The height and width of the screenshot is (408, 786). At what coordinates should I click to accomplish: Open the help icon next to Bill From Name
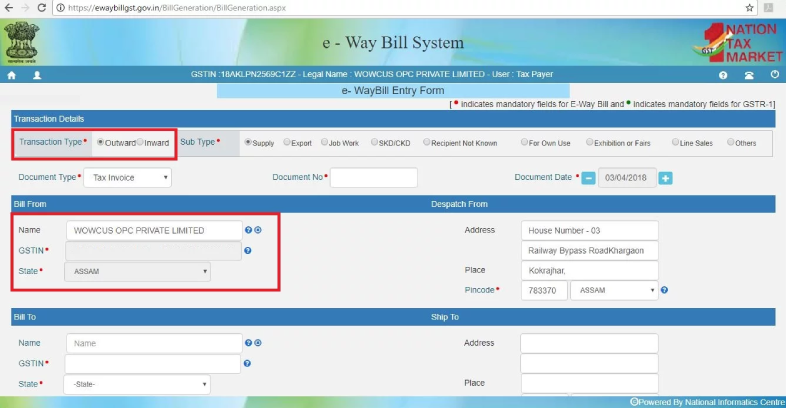pyautogui.click(x=248, y=230)
